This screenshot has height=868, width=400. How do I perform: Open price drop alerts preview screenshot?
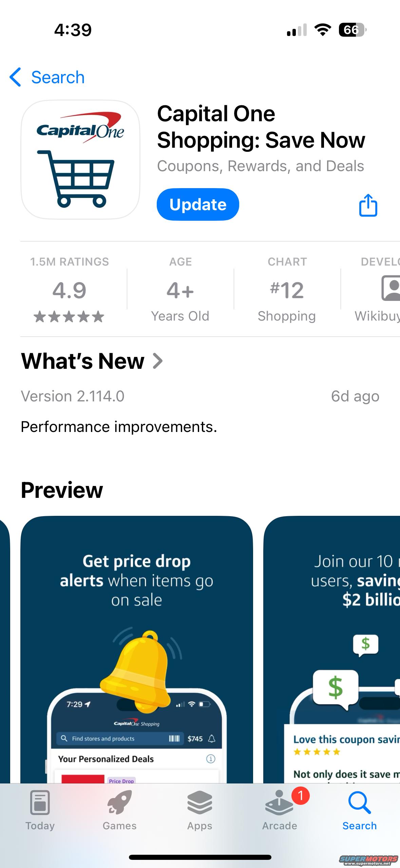coord(137,649)
